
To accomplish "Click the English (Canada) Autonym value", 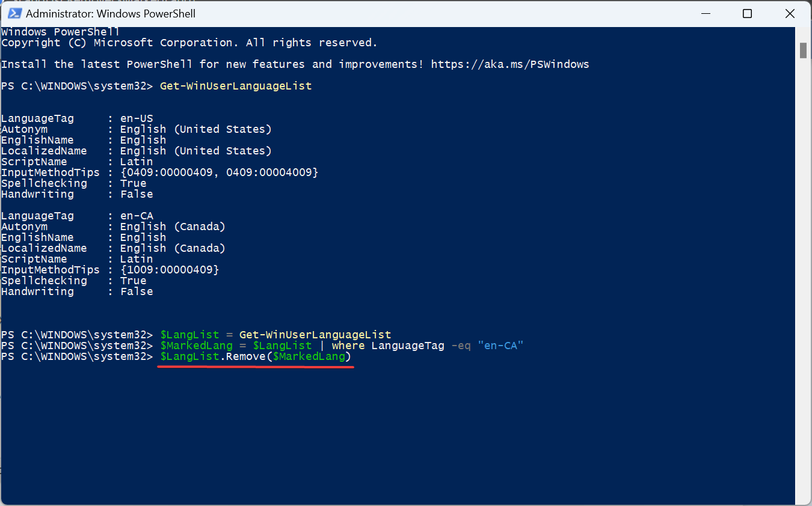I will point(173,226).
